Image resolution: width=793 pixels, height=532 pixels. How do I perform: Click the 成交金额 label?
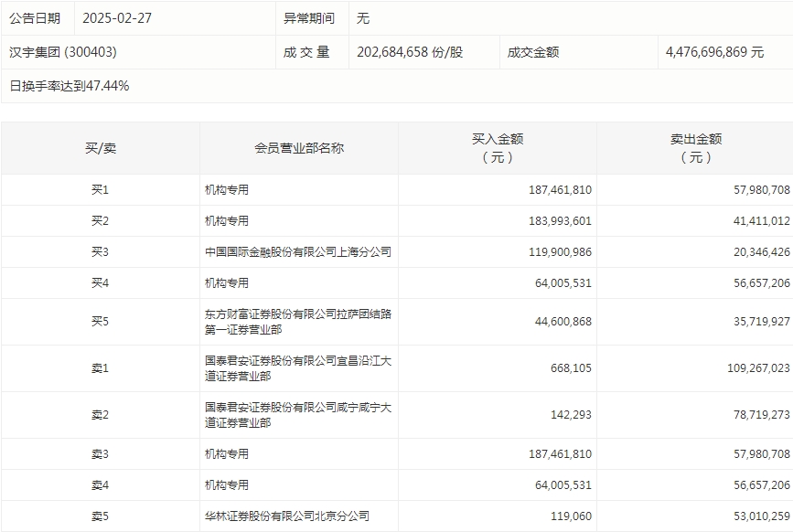(x=533, y=52)
